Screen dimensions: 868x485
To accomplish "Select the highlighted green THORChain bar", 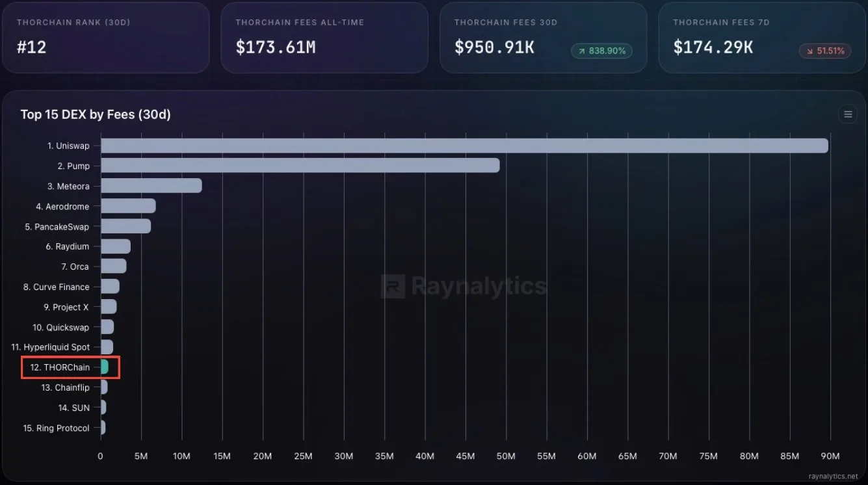I will click(x=105, y=367).
